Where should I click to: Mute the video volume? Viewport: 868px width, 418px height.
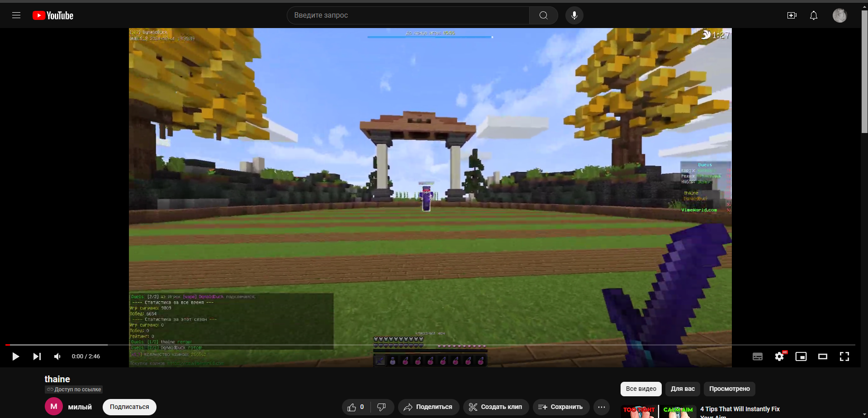pyautogui.click(x=57, y=356)
